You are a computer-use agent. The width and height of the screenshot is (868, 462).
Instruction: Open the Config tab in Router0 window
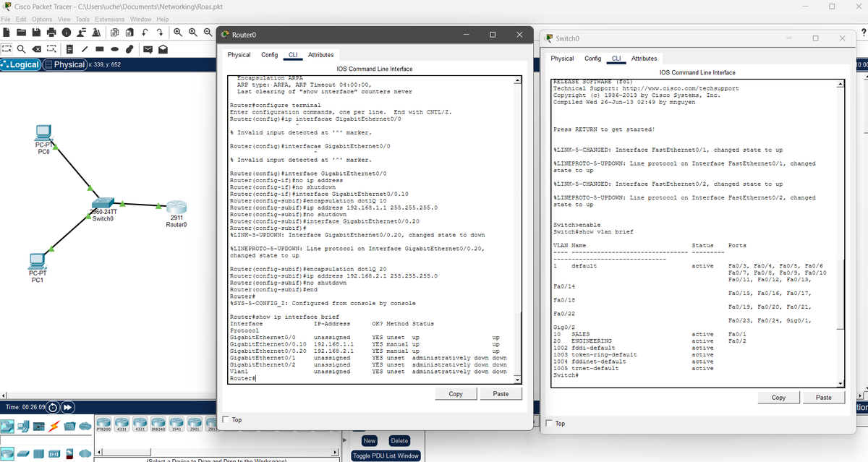[269, 55]
